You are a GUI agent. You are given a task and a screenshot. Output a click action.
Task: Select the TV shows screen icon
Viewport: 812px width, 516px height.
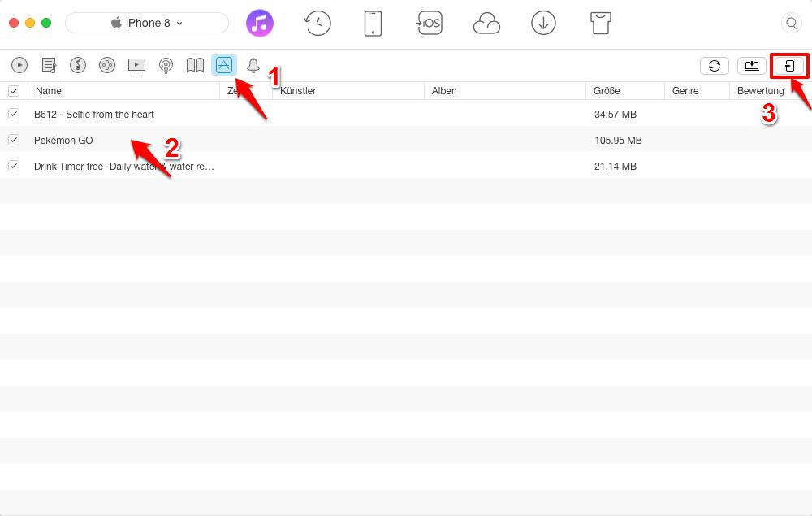pos(136,65)
